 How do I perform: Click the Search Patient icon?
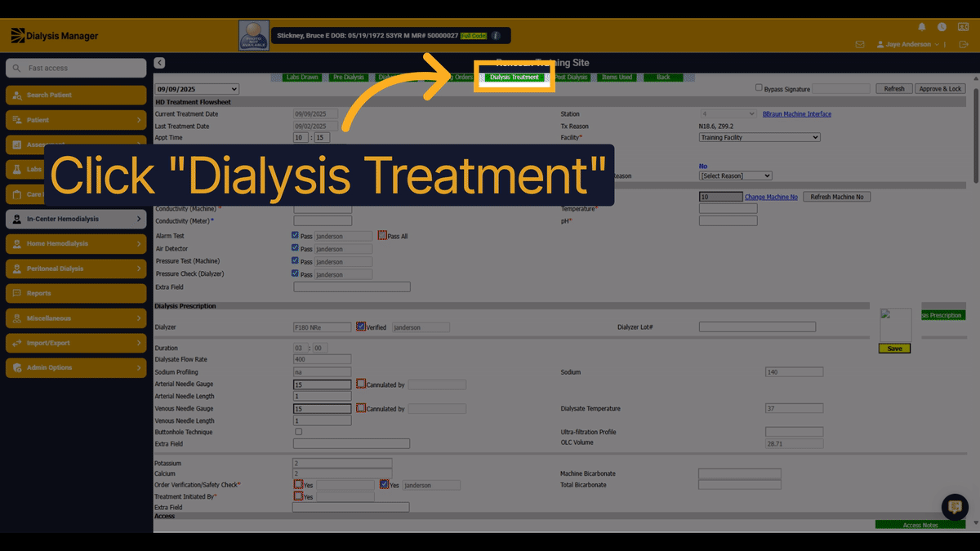click(17, 95)
